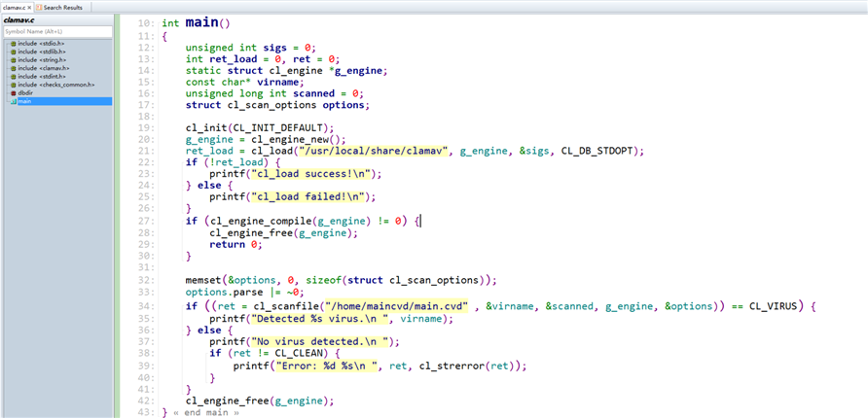Screen dimensions: 868x418
Task: Click CL_VIRUS constant on line 34
Action: 774,306
